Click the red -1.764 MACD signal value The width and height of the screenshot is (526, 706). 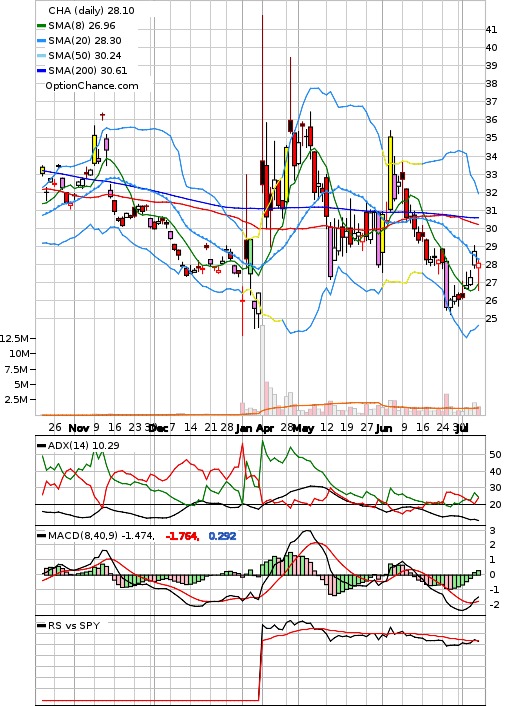tap(182, 536)
